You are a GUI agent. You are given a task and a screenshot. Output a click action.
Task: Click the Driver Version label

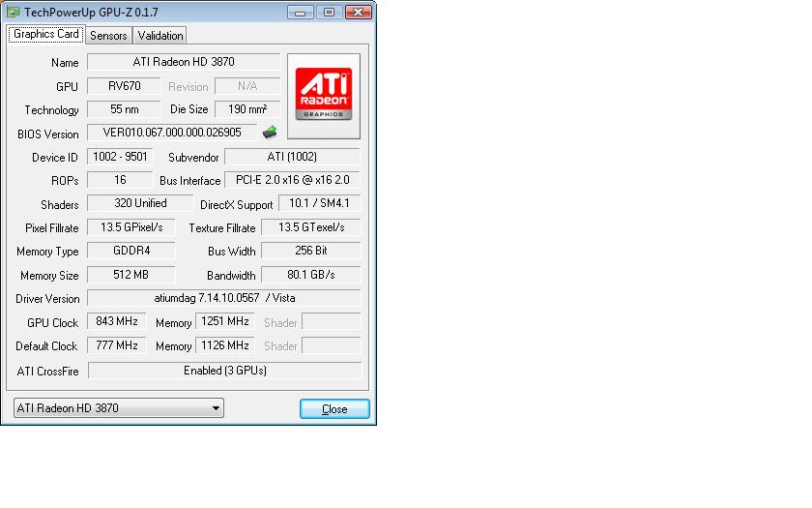click(x=47, y=299)
